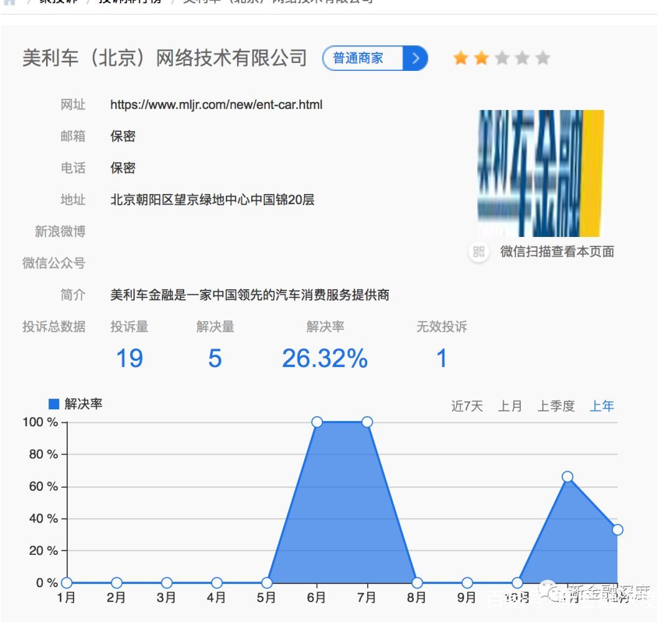Click the home icon in the breadcrumb
This screenshot has width=672, height=622.
click(x=8, y=1)
